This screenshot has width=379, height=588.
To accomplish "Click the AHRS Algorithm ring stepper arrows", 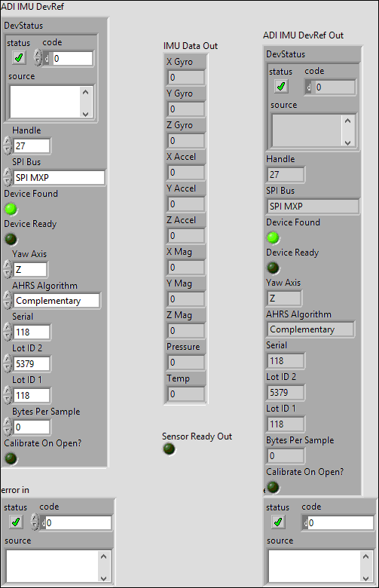I will [8, 300].
